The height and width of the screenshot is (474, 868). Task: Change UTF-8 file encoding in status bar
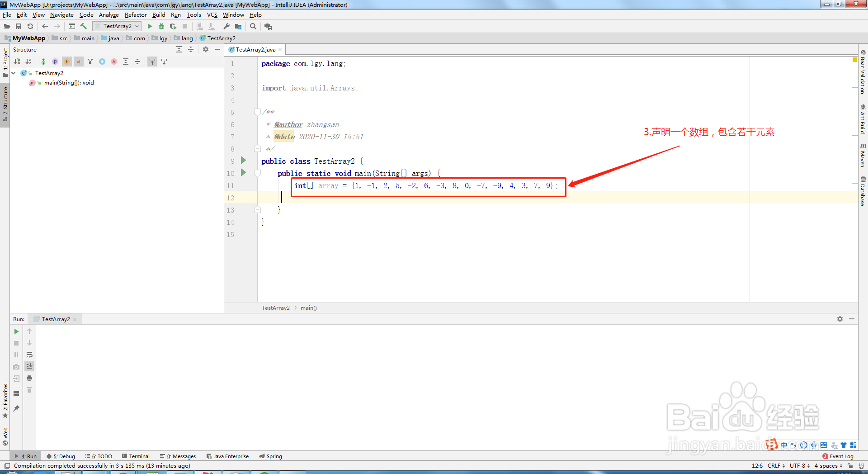click(x=799, y=466)
